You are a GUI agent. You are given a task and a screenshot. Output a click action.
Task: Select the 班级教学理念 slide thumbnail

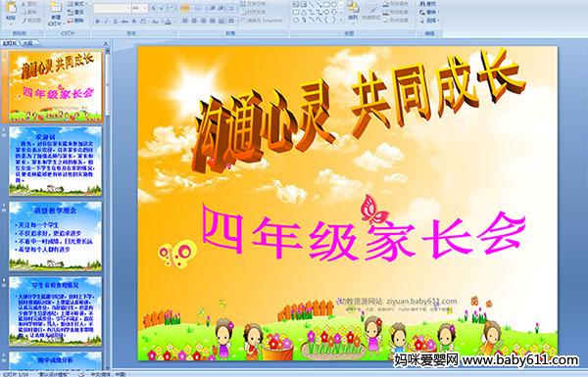pos(55,236)
